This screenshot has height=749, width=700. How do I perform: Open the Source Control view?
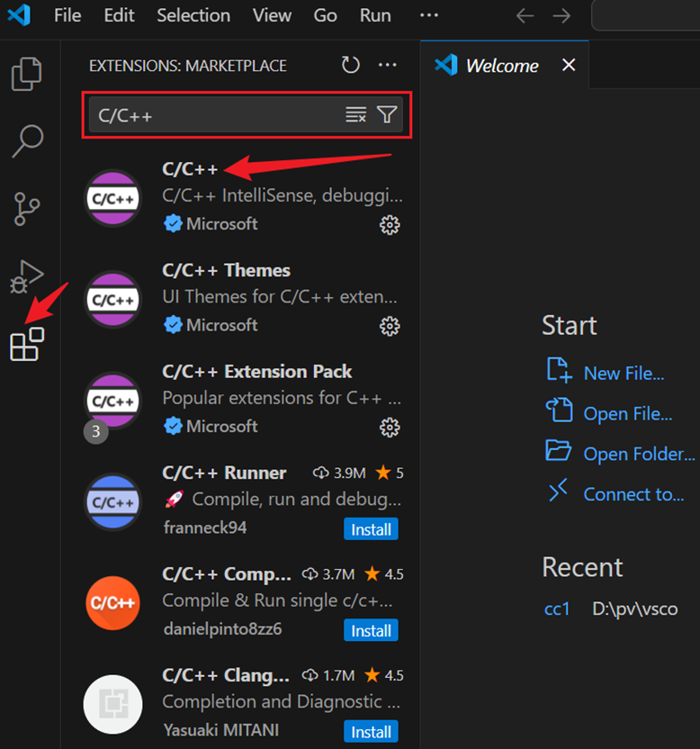(27, 209)
